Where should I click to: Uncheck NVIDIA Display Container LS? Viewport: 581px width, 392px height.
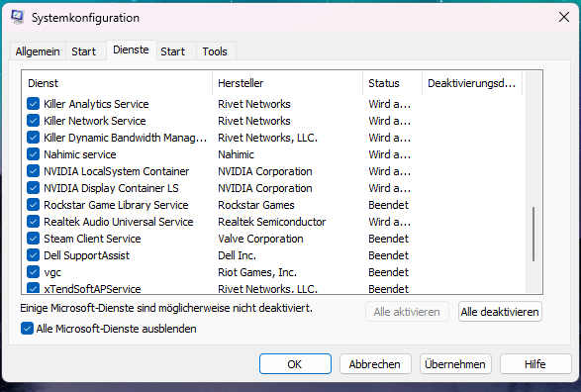click(x=33, y=188)
